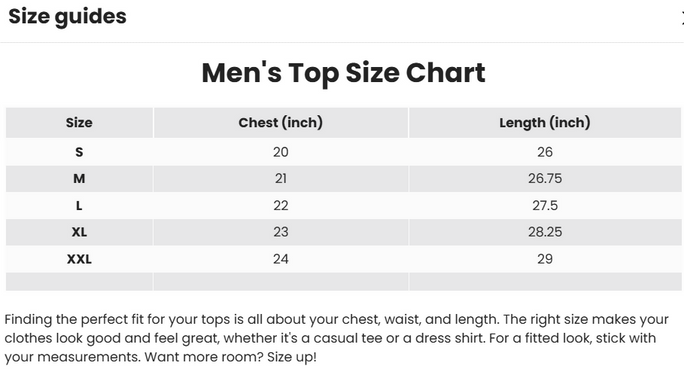The width and height of the screenshot is (684, 378).
Task: Click length value 26.75 for size M
Action: pos(545,179)
